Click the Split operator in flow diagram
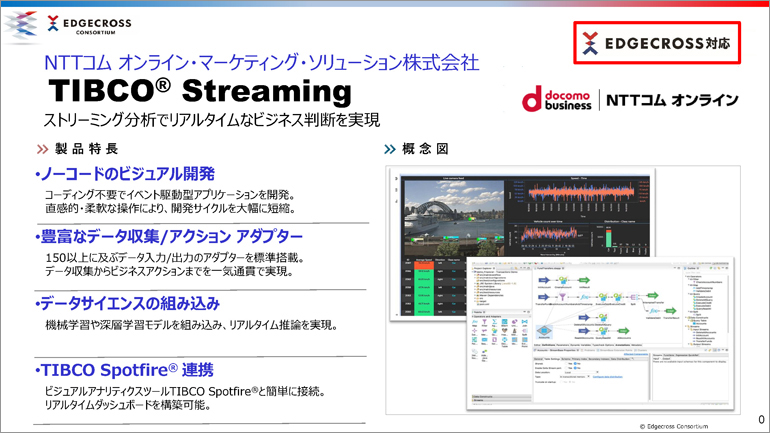Image resolution: width=770 pixels, height=433 pixels. click(634, 297)
